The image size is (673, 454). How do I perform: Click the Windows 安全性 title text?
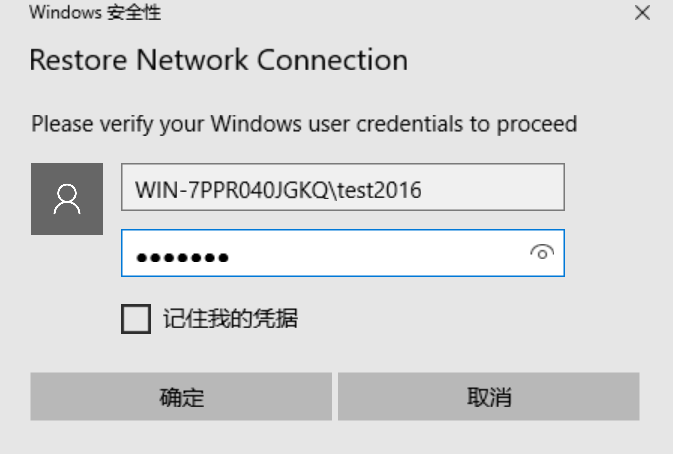tap(95, 12)
